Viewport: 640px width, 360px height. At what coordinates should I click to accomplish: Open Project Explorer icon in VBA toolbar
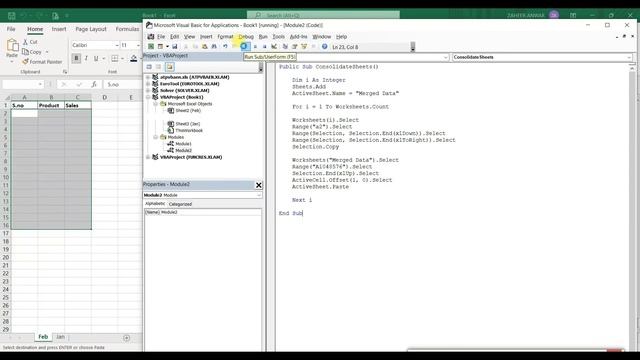pos(285,47)
